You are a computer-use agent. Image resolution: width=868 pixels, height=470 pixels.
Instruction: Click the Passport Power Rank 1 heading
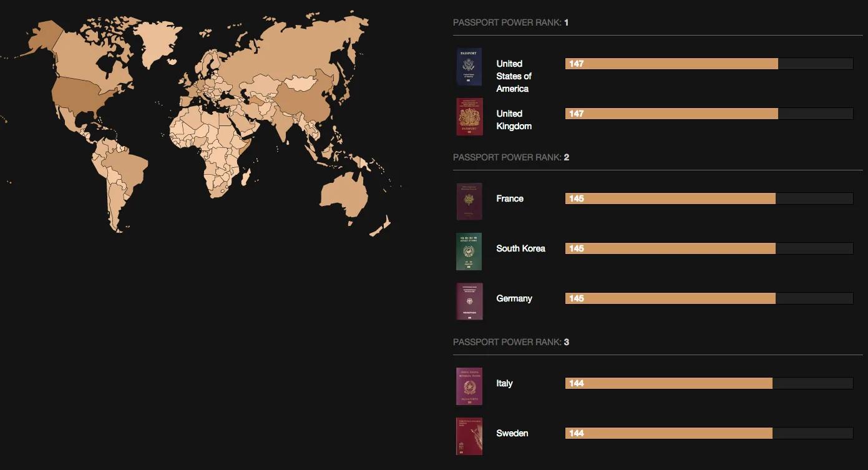pyautogui.click(x=510, y=22)
